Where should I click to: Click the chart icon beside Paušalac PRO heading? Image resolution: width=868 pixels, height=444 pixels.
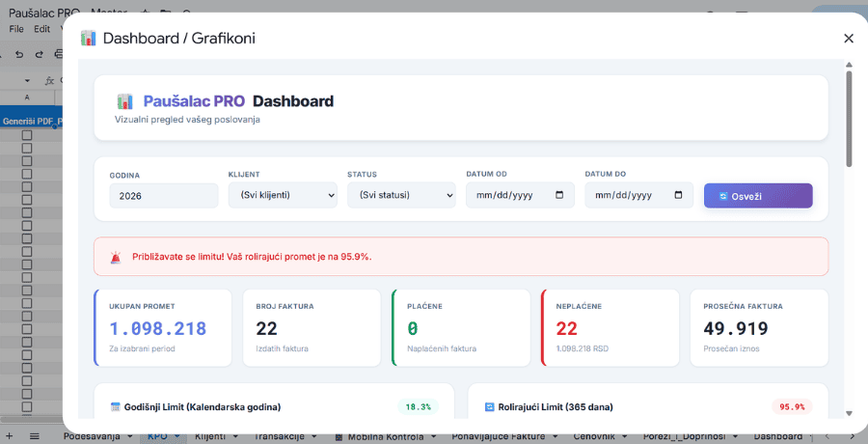coord(125,101)
